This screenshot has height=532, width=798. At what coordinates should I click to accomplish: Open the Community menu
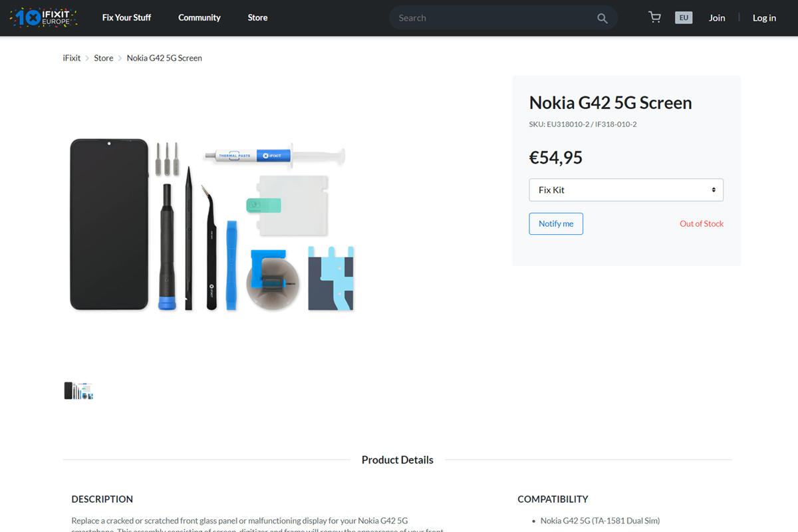pos(199,18)
